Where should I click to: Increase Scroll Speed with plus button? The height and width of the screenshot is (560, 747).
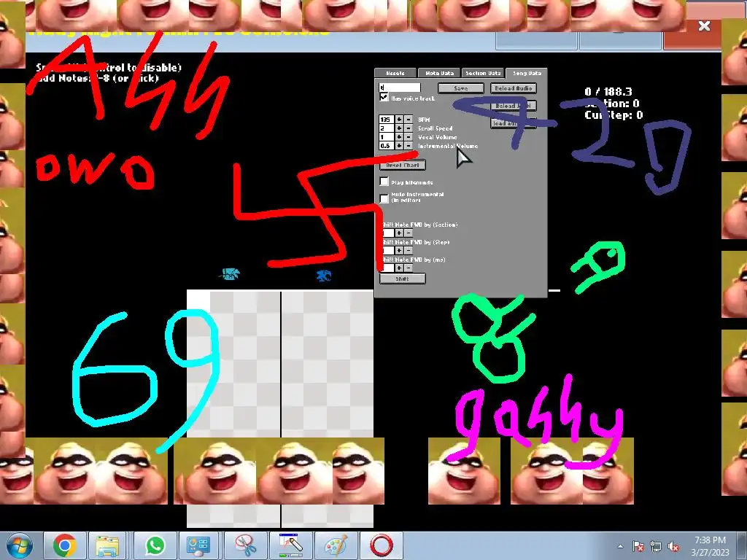399,128
